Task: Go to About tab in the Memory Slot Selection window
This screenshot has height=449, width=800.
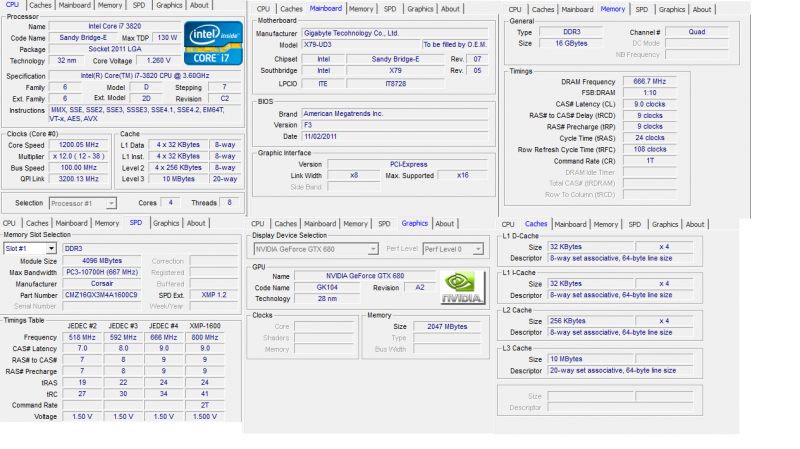Action: (196, 223)
